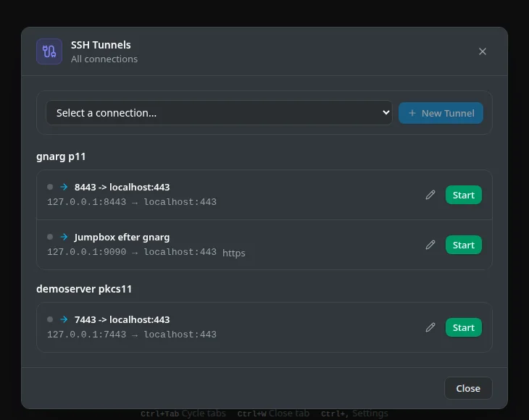Click the status dot of the 8443 tunnel
This screenshot has width=529, height=420.
pos(50,187)
